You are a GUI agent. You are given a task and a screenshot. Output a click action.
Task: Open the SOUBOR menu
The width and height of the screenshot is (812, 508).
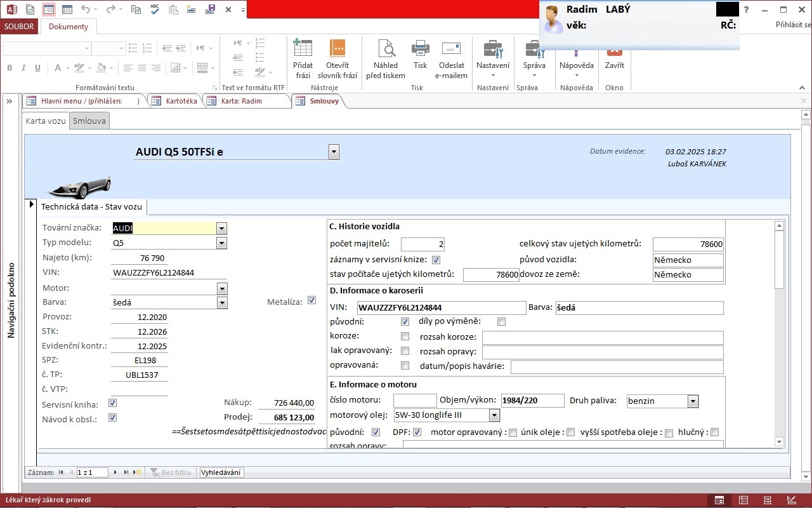tap(20, 27)
